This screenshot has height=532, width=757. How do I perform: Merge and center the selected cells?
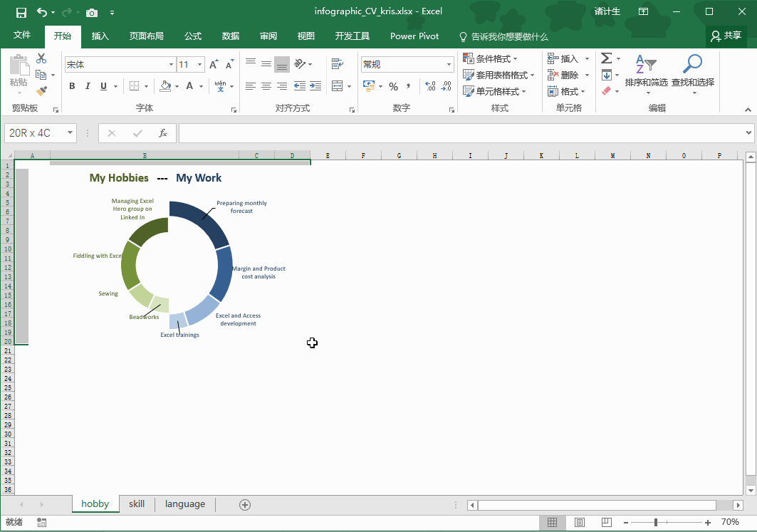338,86
